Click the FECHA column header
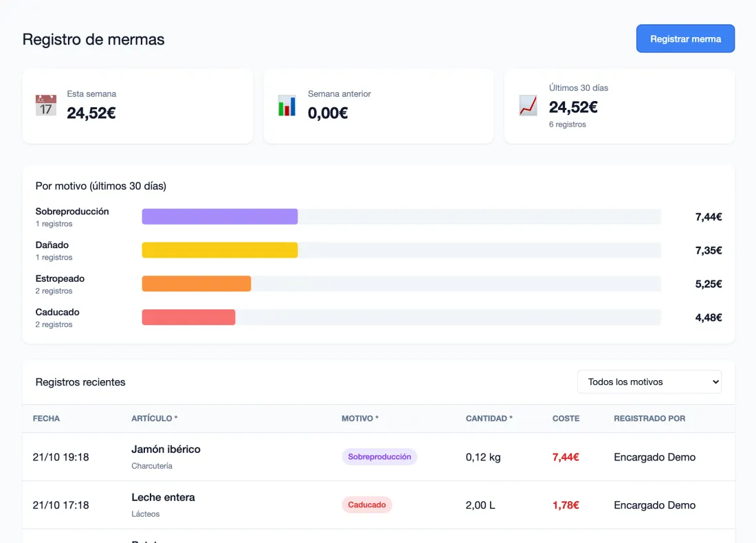Image resolution: width=756 pixels, height=543 pixels. pyautogui.click(x=46, y=419)
